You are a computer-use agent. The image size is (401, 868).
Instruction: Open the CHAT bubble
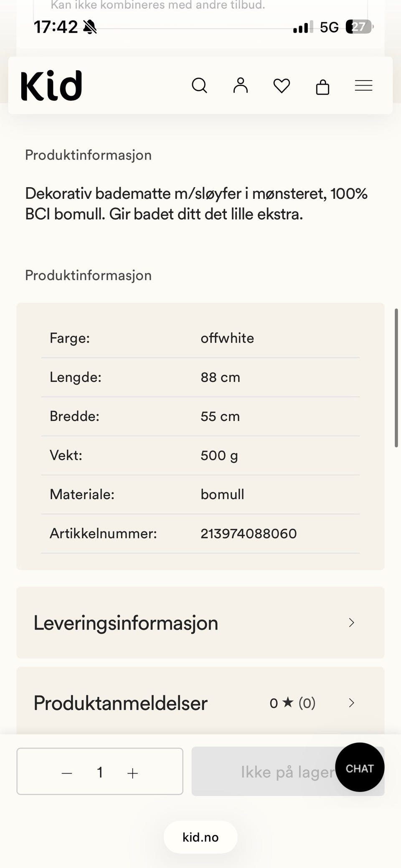click(360, 767)
